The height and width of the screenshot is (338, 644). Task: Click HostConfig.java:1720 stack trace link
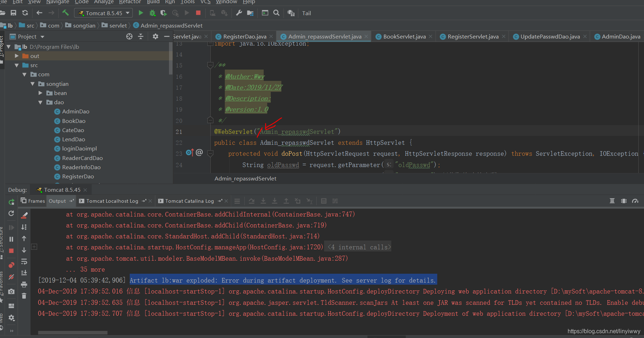click(285, 247)
